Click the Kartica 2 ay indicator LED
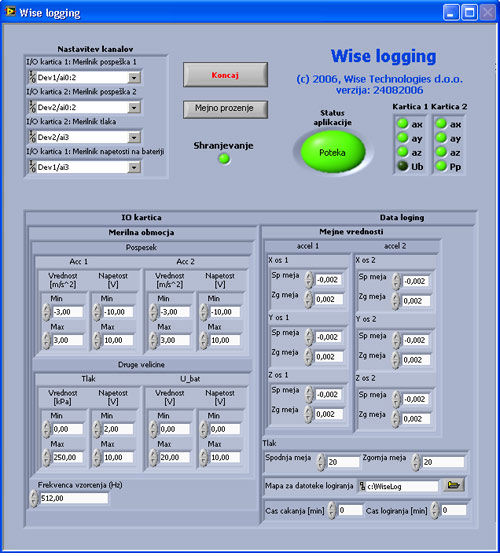 point(441,138)
